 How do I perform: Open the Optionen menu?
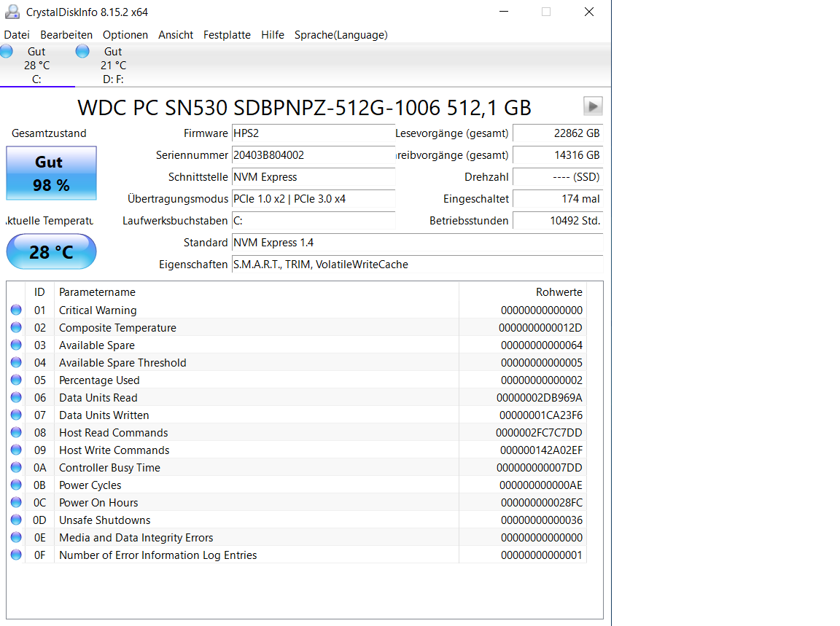125,35
